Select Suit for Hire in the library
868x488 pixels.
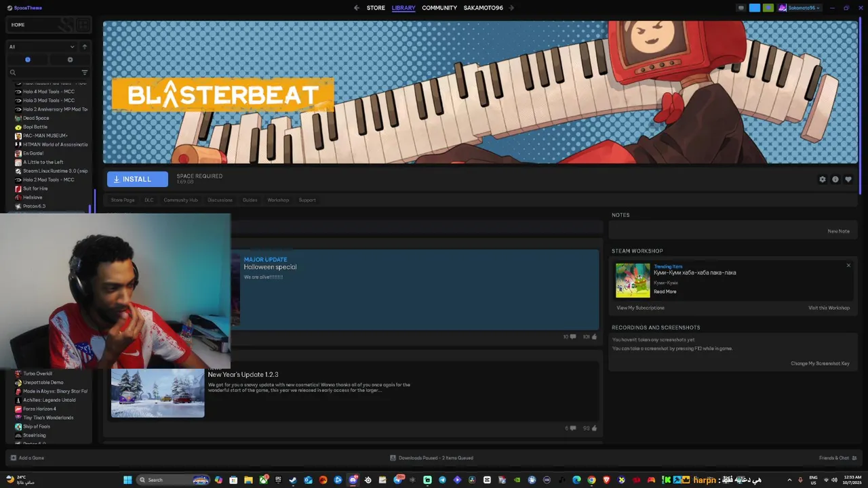35,188
